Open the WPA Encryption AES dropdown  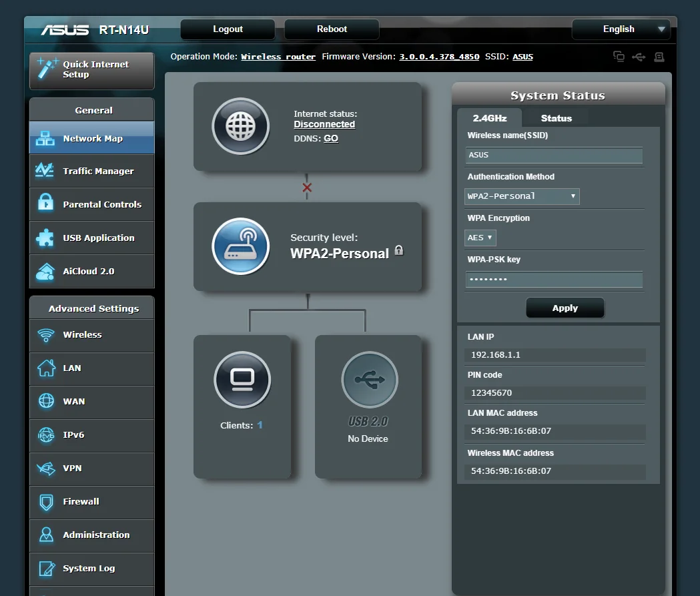coord(480,238)
